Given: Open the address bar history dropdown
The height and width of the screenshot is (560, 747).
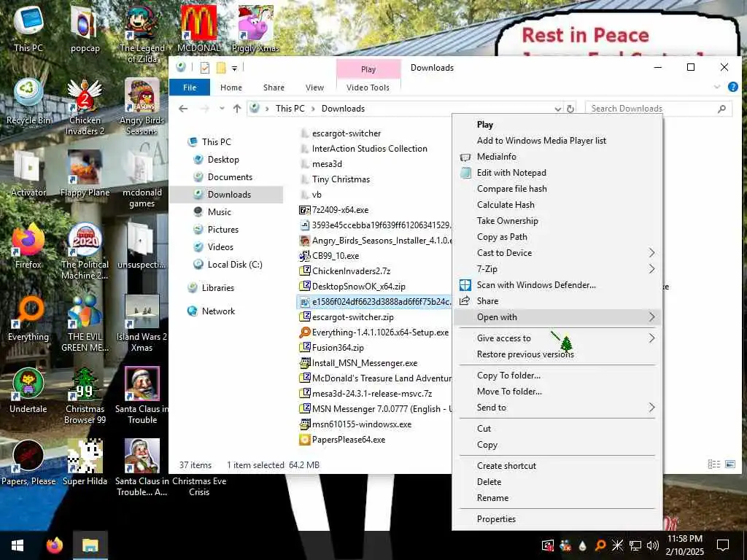Looking at the screenshot, I should pos(557,109).
